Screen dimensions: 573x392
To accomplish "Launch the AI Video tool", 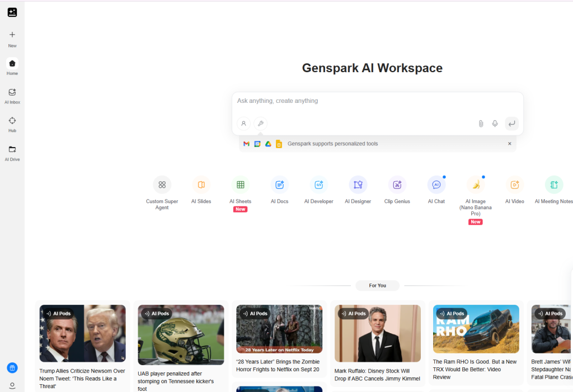I will [x=514, y=189].
